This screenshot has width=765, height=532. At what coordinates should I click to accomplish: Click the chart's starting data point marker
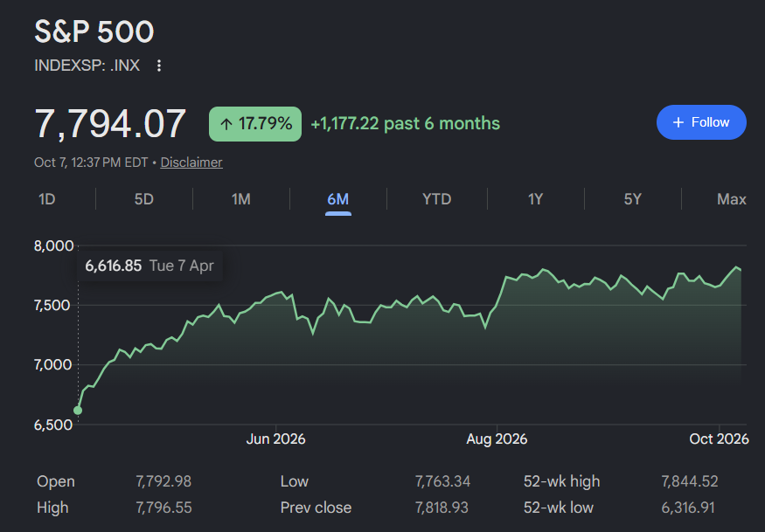coord(78,411)
